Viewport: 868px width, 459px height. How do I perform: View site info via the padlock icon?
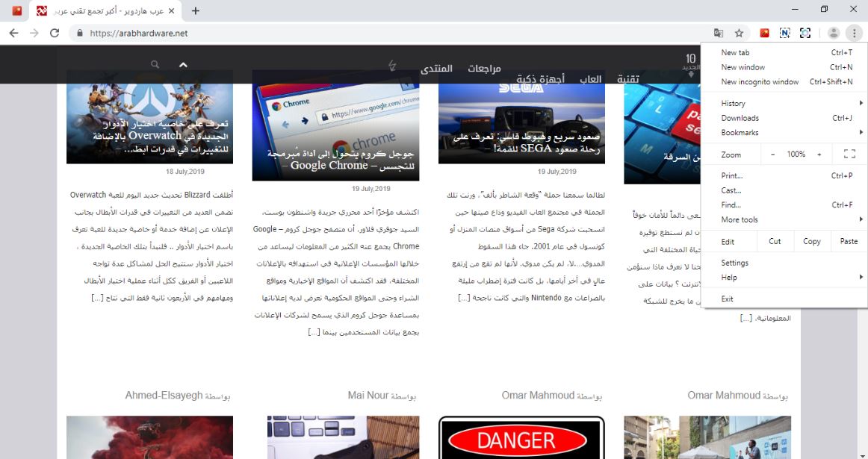80,33
